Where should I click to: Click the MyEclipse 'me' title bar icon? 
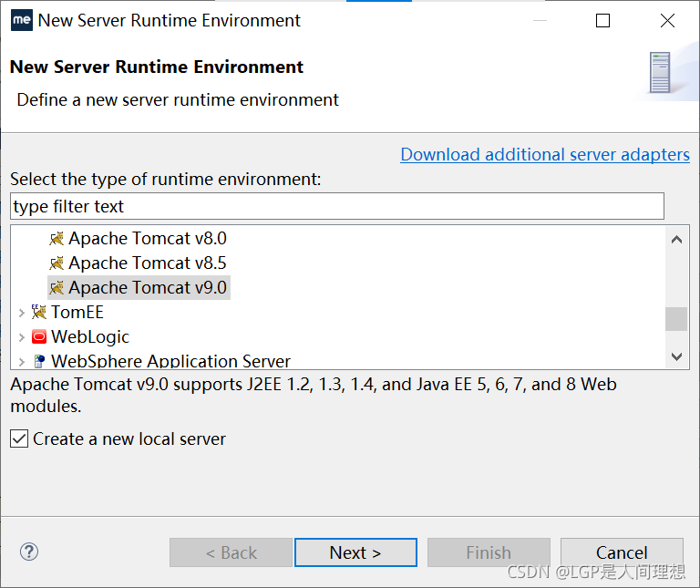22,20
